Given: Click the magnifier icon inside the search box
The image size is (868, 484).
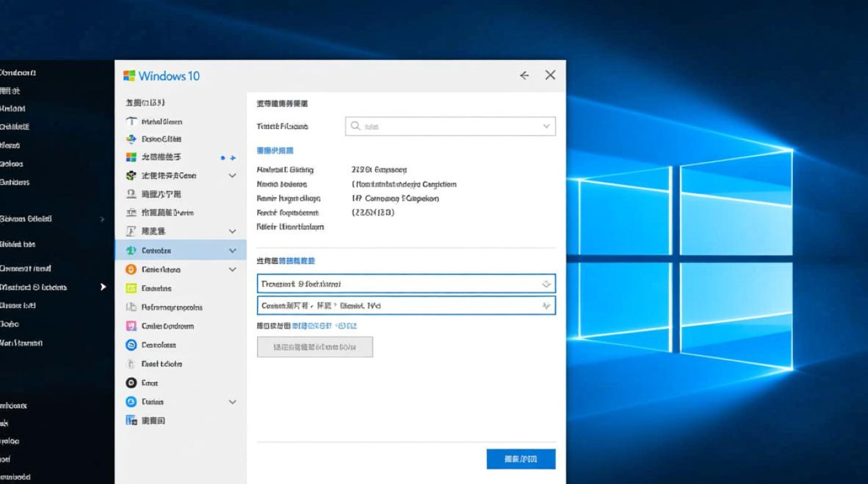Looking at the screenshot, I should tap(356, 126).
